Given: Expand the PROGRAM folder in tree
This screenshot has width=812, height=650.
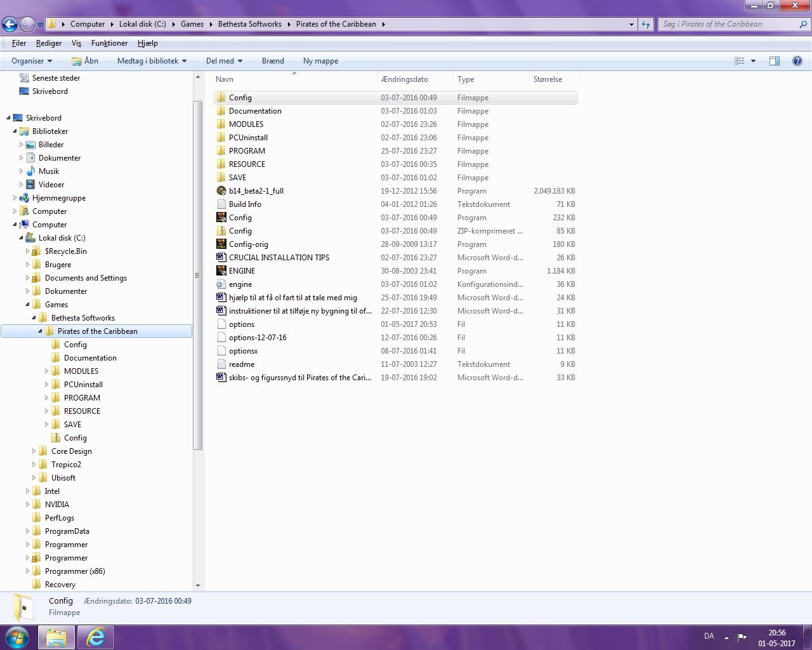Looking at the screenshot, I should 46,398.
